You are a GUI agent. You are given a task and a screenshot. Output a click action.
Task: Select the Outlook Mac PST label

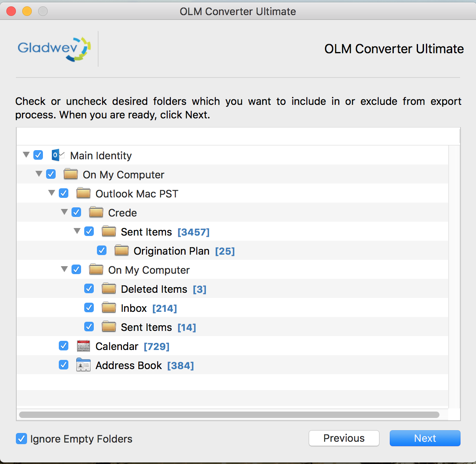[137, 193]
